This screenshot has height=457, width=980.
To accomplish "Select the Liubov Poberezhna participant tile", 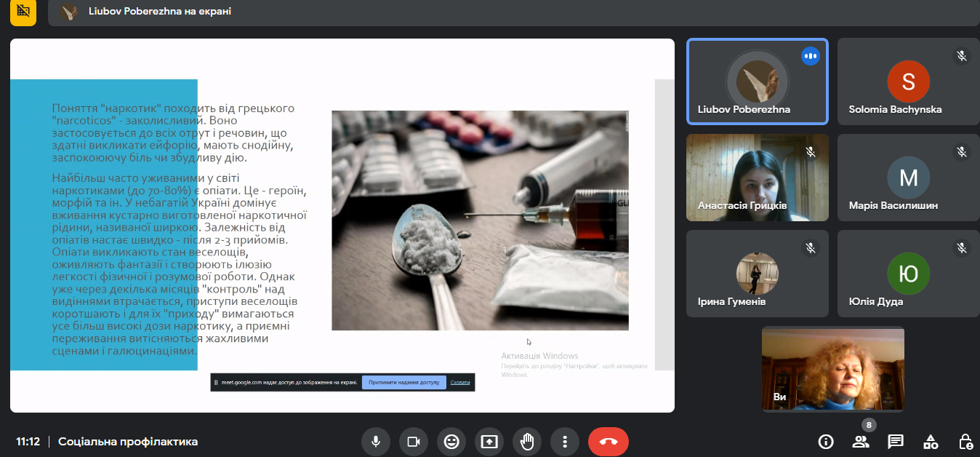I will click(x=757, y=82).
